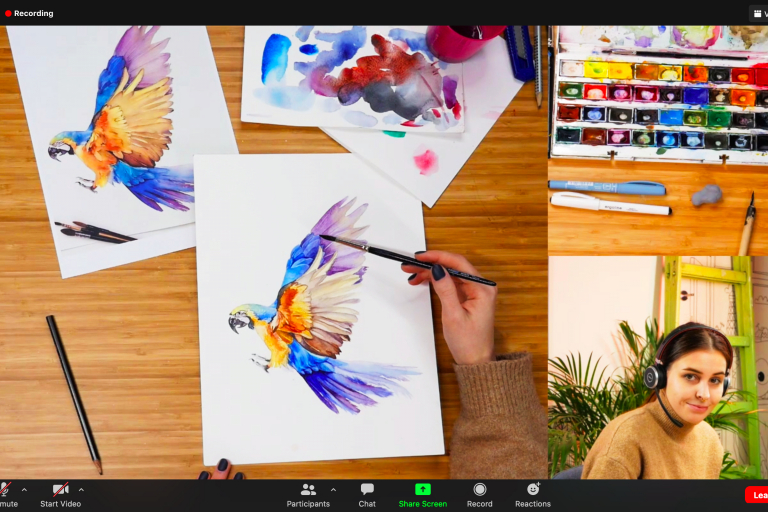Open the Participants panel
768x512 pixels.
click(x=308, y=493)
